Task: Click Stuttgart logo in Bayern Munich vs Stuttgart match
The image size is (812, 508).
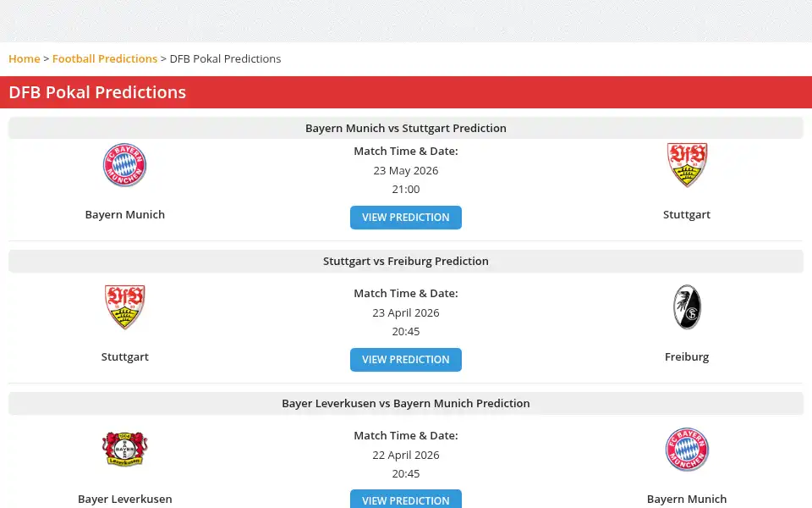Action: tap(687, 165)
